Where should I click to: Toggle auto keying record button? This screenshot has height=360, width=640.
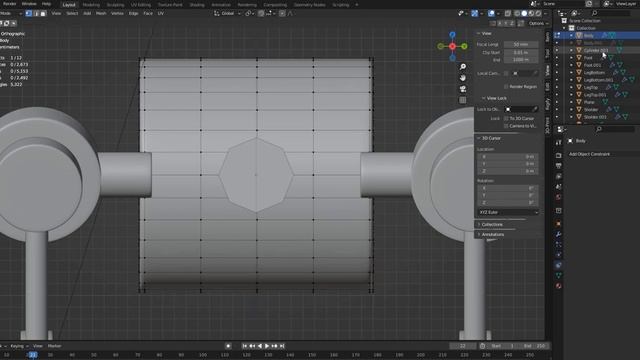click(228, 346)
